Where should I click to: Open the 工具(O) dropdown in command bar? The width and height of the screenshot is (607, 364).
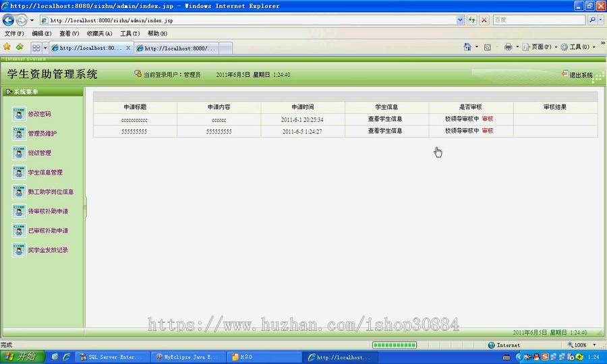pos(577,47)
